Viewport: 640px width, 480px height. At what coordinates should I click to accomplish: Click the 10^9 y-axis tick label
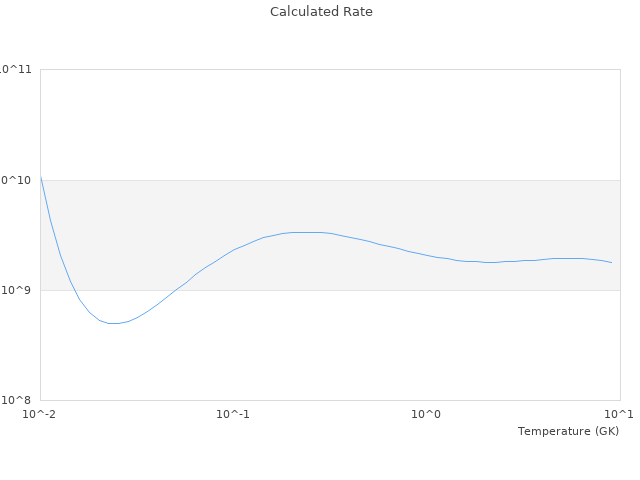click(x=18, y=291)
